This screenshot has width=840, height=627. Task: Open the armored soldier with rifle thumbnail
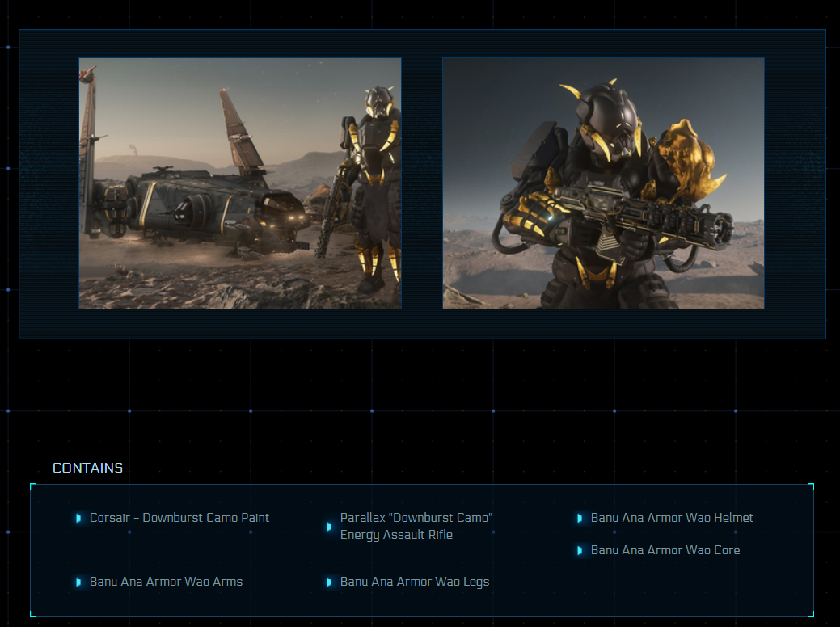coord(603,183)
